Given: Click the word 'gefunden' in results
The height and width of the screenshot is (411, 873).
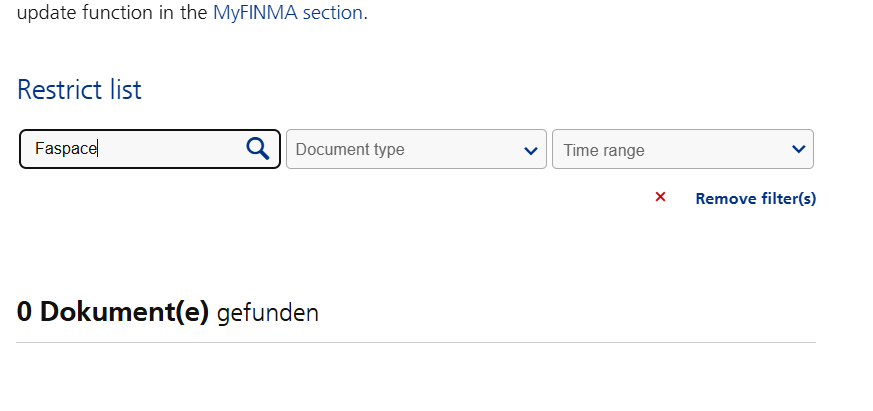Looking at the screenshot, I should (x=268, y=312).
